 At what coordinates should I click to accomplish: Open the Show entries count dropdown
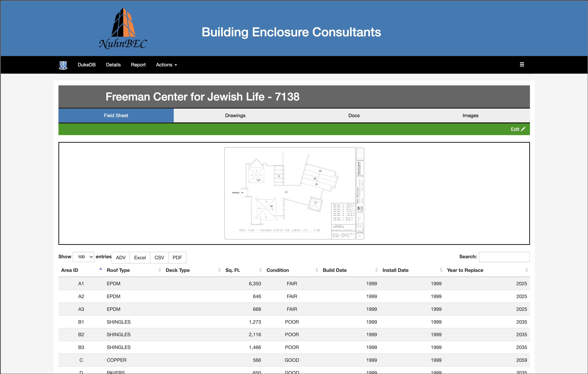(x=83, y=257)
